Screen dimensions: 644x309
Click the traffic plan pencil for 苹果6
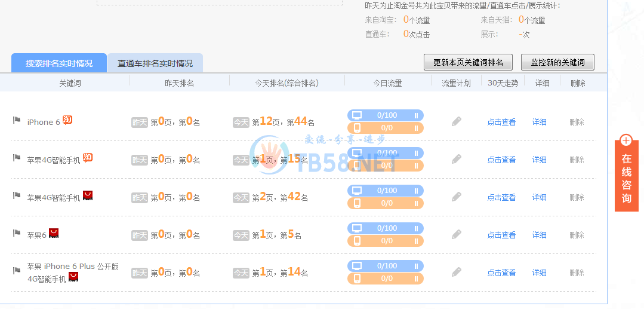[457, 234]
